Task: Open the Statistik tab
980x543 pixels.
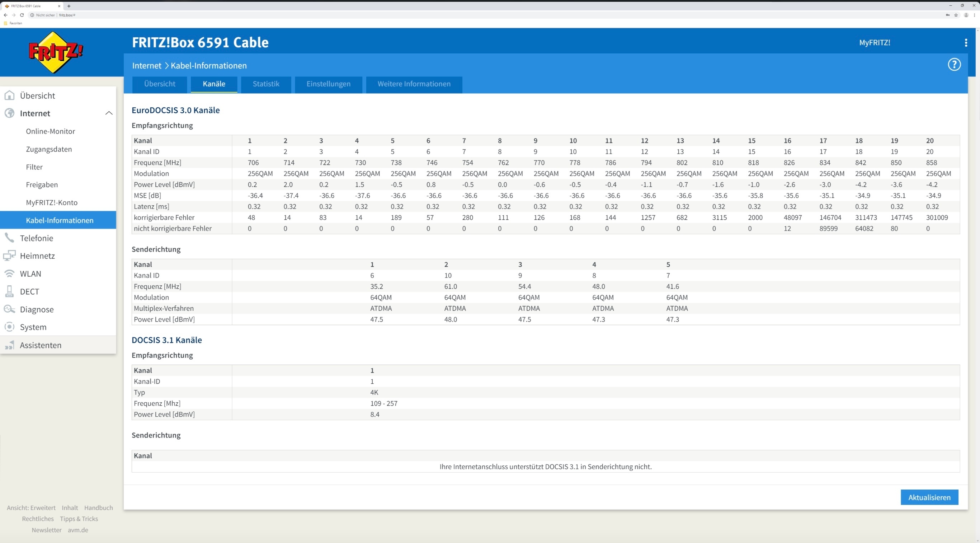Action: tap(266, 84)
